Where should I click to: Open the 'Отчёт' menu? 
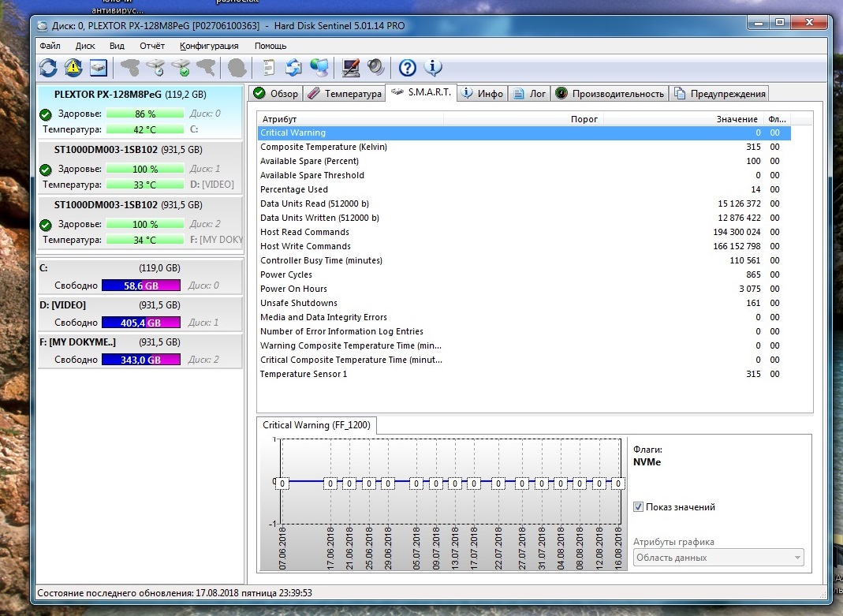(152, 46)
